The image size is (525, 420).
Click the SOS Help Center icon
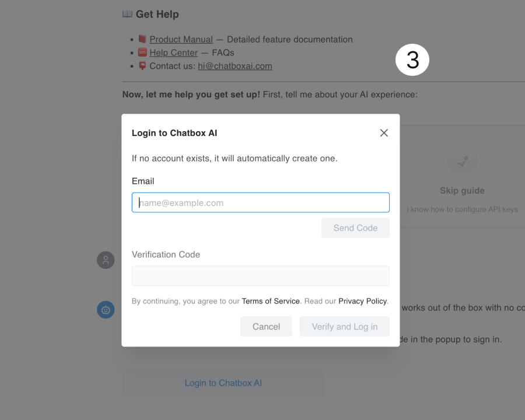tap(142, 52)
